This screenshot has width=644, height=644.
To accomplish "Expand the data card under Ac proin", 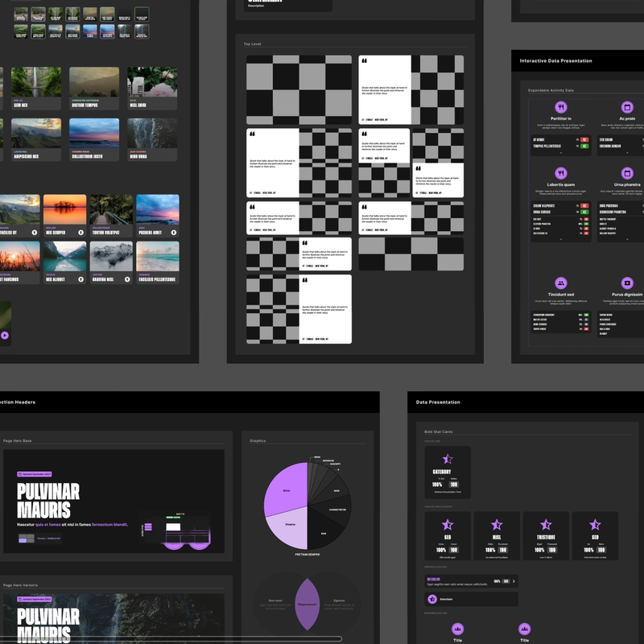I will 627,153.
